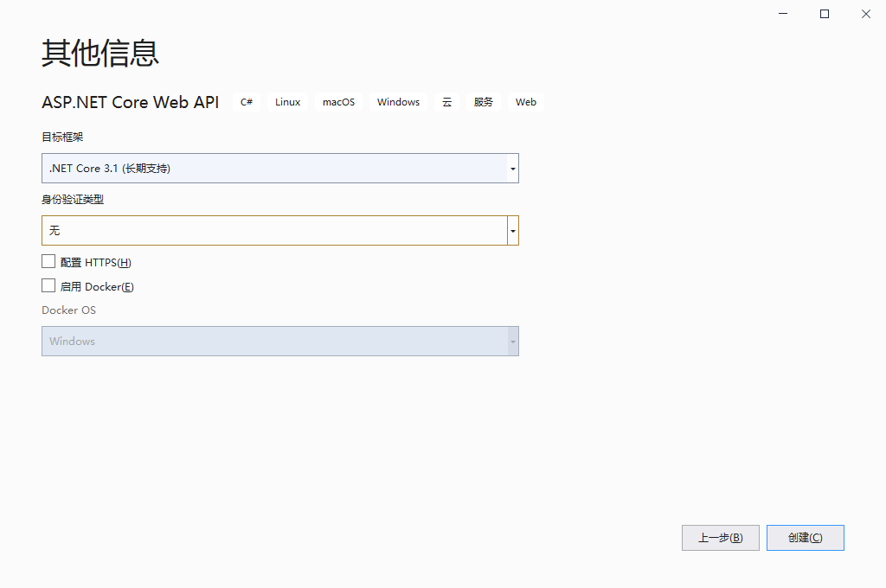Screen dimensions: 886x588
Task: Click the Docker OS label
Action: (x=69, y=310)
